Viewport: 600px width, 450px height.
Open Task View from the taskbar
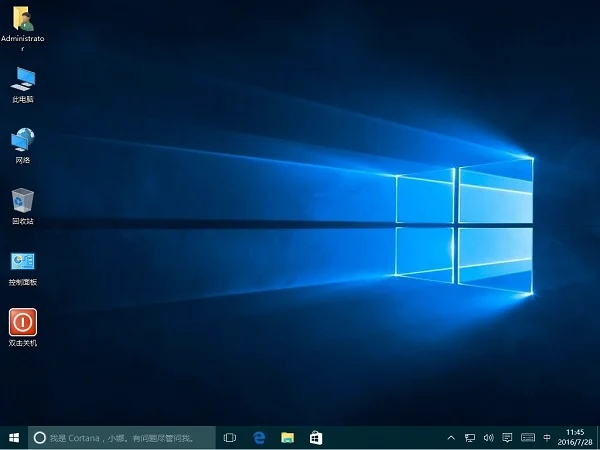point(229,437)
